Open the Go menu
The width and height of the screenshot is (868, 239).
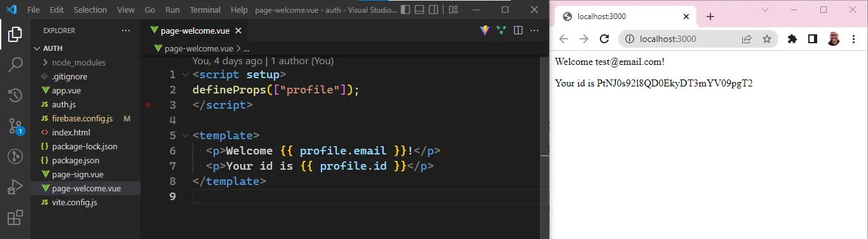[x=150, y=10]
